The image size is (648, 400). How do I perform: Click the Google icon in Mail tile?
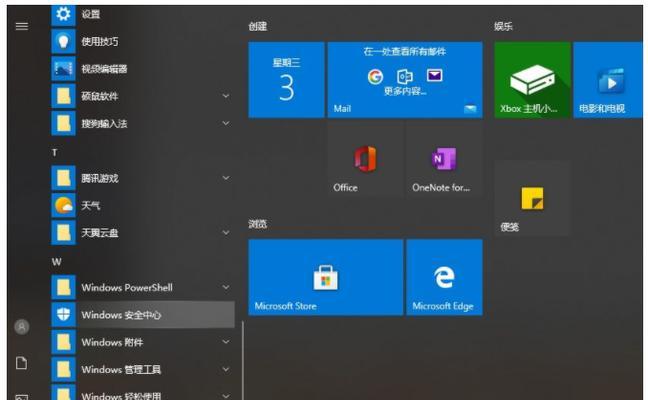(x=375, y=77)
